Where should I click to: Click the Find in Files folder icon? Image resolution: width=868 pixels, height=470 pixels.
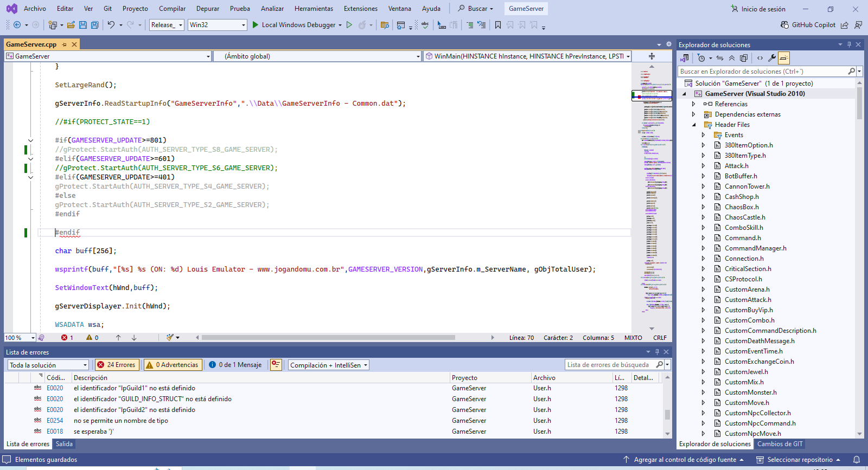385,25
